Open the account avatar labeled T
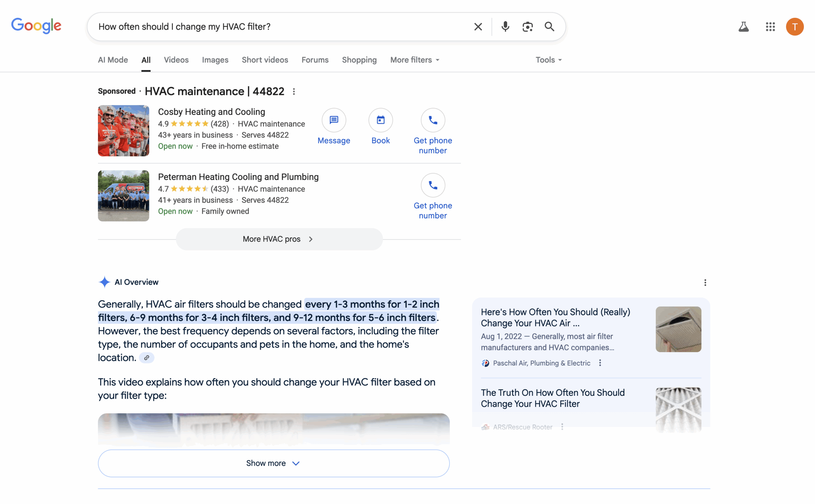This screenshot has width=815, height=504. [x=795, y=27]
